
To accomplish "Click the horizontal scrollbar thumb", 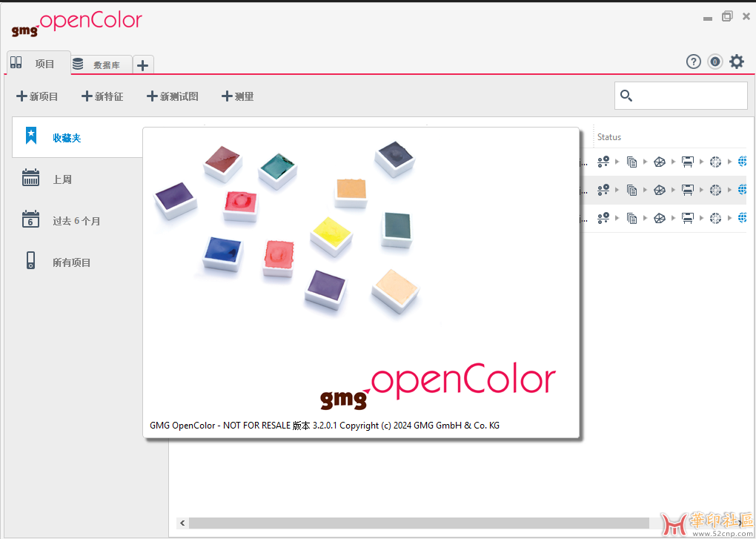I will [x=419, y=523].
